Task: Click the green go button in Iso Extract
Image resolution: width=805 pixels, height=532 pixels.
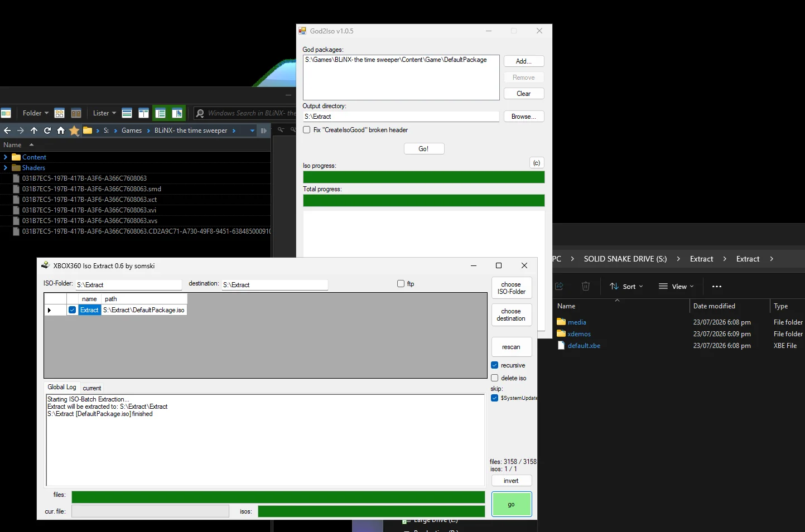Action: coord(512,504)
